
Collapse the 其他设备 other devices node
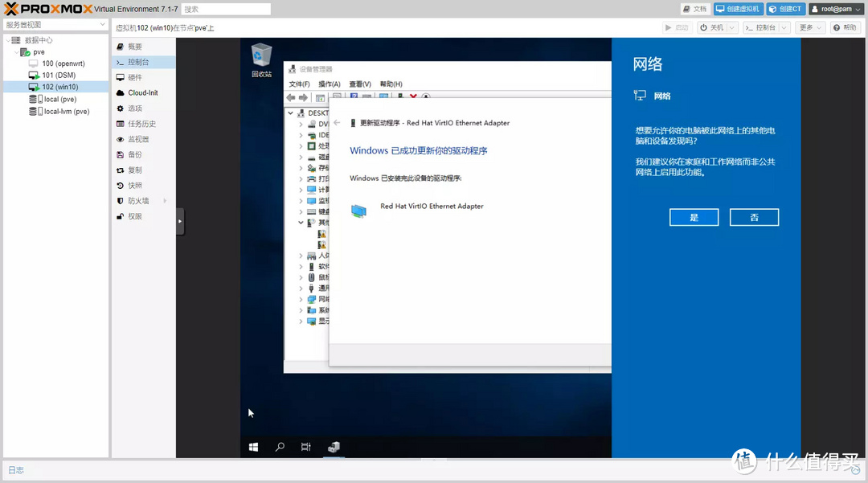click(x=301, y=223)
